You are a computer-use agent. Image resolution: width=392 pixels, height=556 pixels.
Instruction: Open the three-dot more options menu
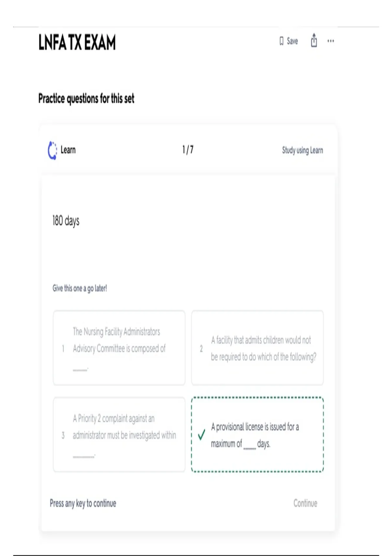tap(331, 41)
